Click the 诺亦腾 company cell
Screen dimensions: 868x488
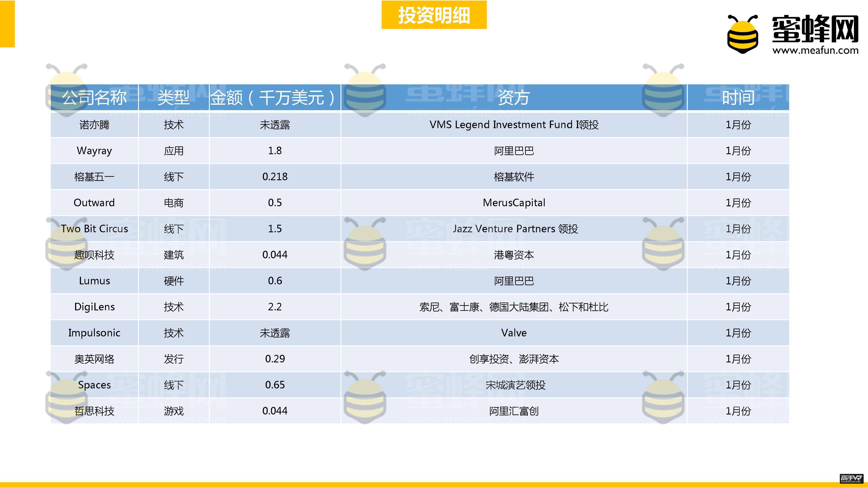[94, 125]
